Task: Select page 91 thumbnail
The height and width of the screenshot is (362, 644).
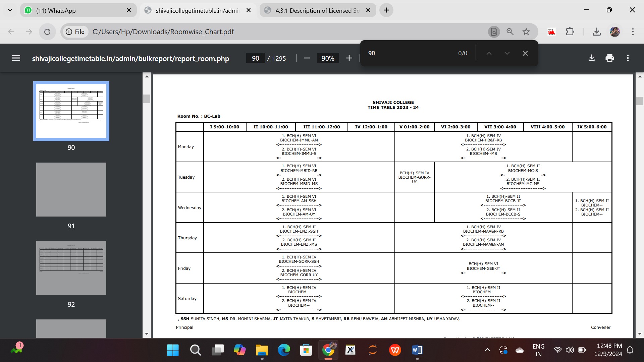Action: point(71,190)
